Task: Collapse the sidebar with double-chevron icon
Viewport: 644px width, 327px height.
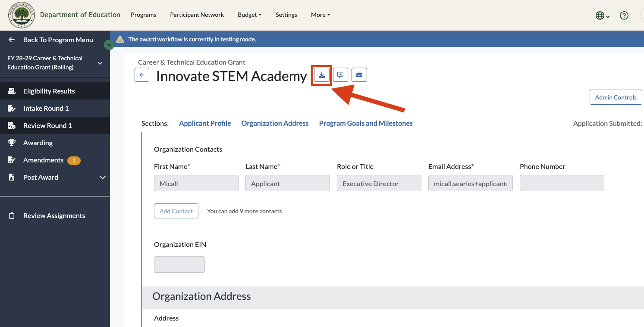Action: [109, 45]
